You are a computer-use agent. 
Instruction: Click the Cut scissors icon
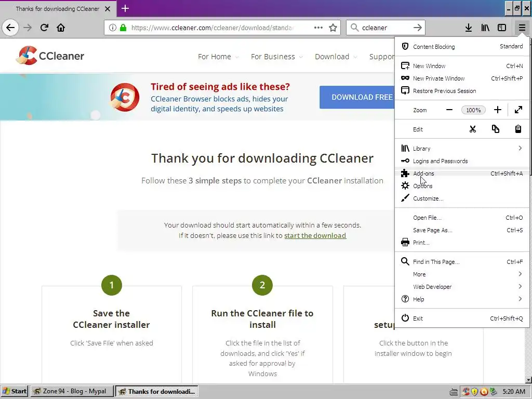point(473,129)
